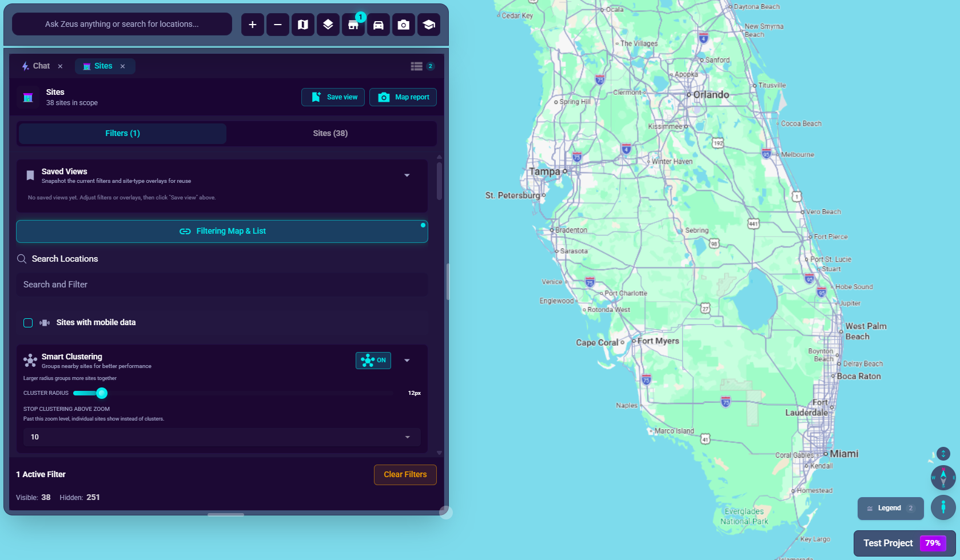
Task: Click the Tampa label on the map
Action: tap(544, 171)
